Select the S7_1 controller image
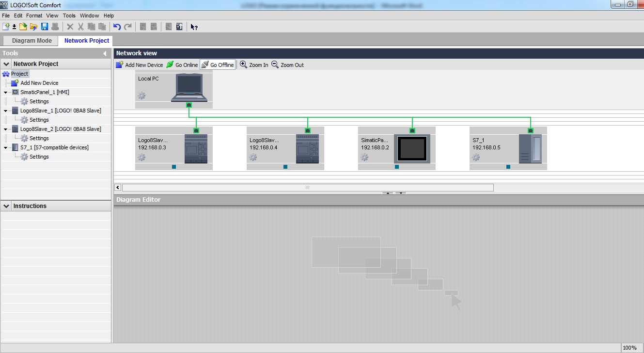Screen dimensions: 644x353 click(x=530, y=149)
